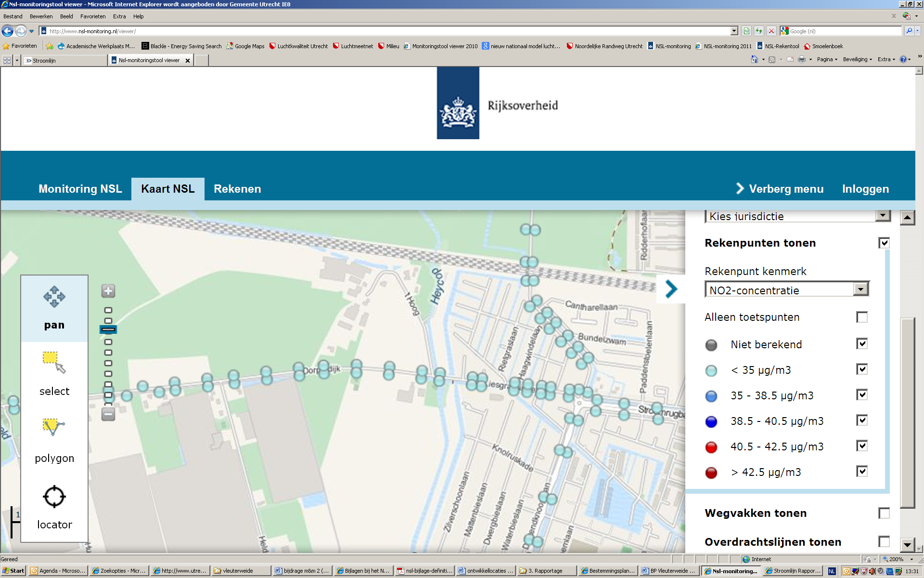The width and height of the screenshot is (924, 578).
Task: Enable Alleen toetspunten checkbox
Action: pyautogui.click(x=862, y=317)
